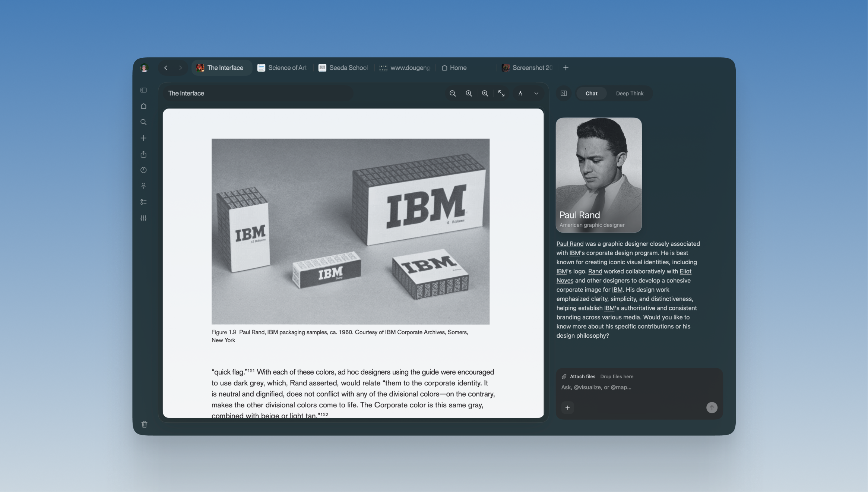This screenshot has height=492, width=868.
Task: Go back with the left arrow
Action: point(166,68)
